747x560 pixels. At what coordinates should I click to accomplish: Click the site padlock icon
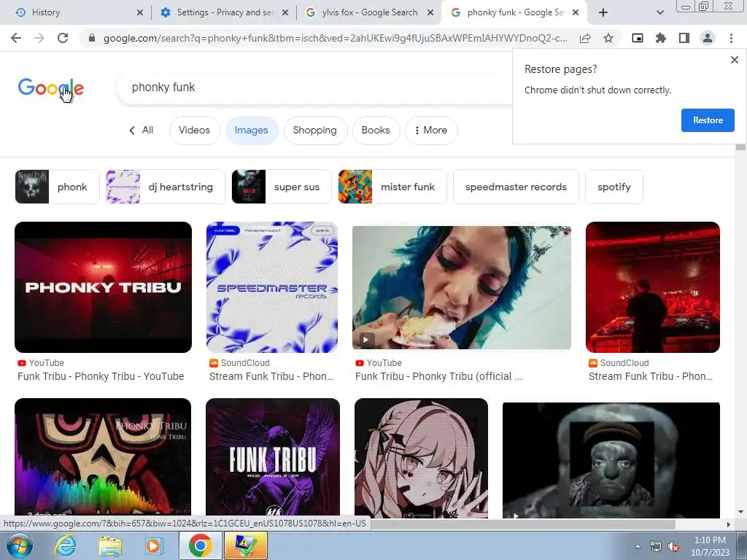click(x=92, y=38)
